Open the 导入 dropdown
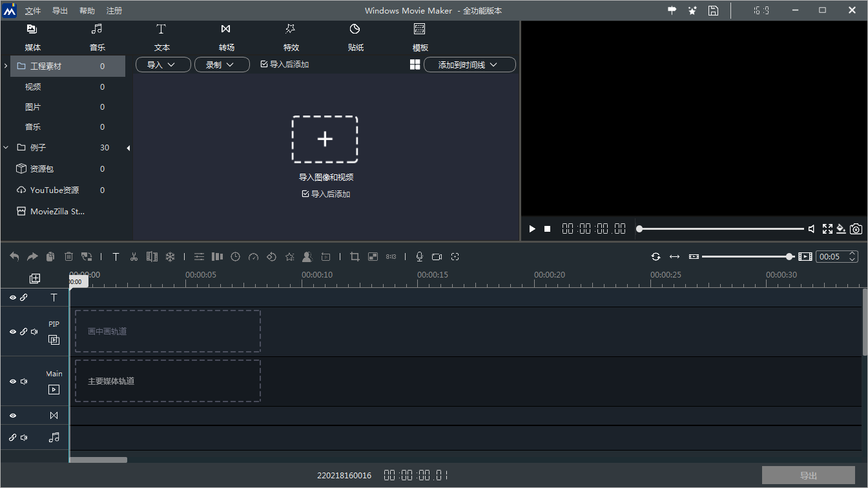The height and width of the screenshot is (488, 868). point(163,65)
